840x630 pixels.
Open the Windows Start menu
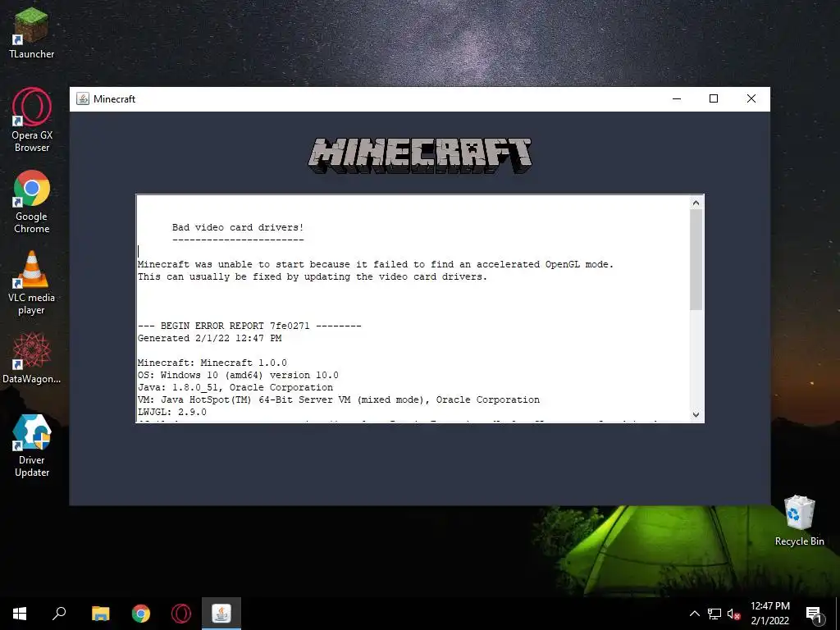pos(20,614)
